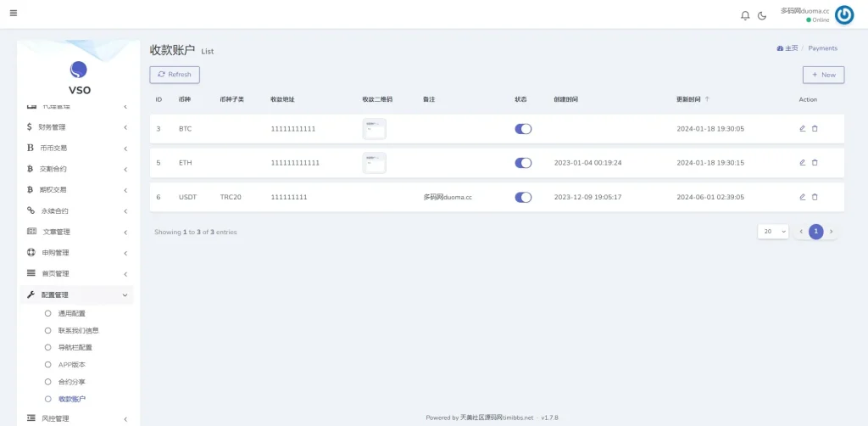Toggle the USDT status switch
Viewport: 868px width, 426px height.
[x=523, y=197]
